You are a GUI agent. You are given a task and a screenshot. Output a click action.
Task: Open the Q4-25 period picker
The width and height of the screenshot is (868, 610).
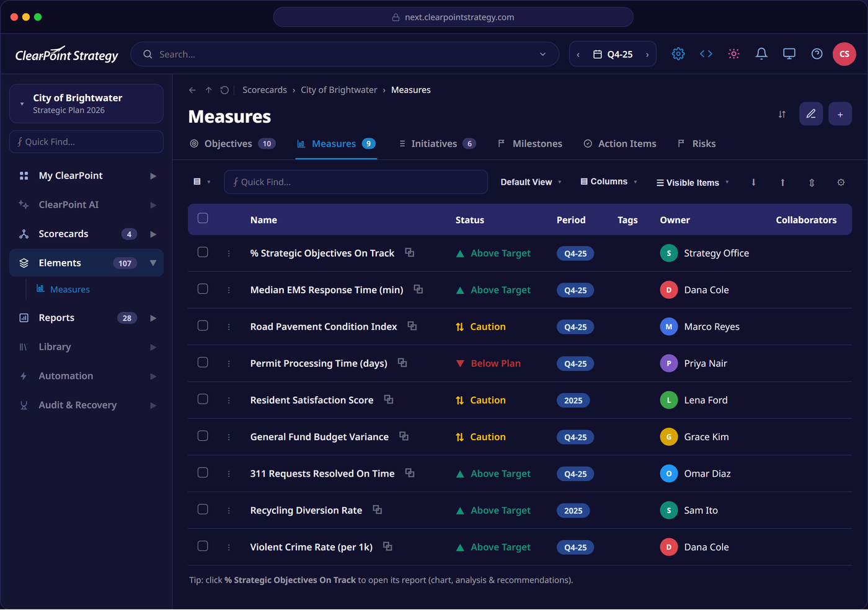pyautogui.click(x=613, y=55)
